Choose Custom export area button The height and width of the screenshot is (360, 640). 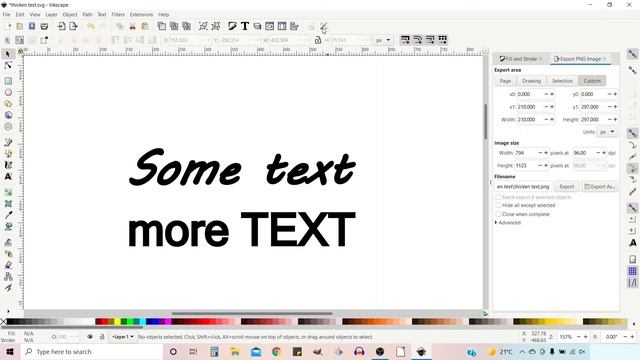tap(592, 81)
